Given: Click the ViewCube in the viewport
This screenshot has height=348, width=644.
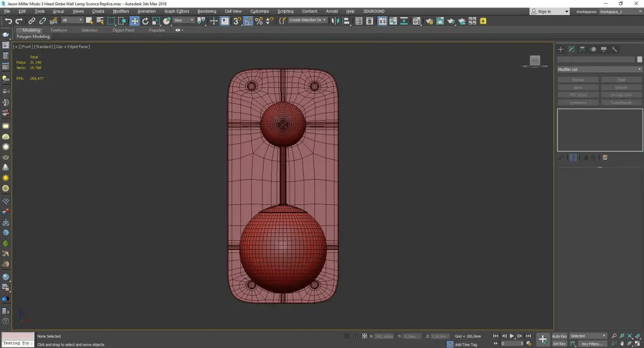Looking at the screenshot, I should click(x=535, y=61).
